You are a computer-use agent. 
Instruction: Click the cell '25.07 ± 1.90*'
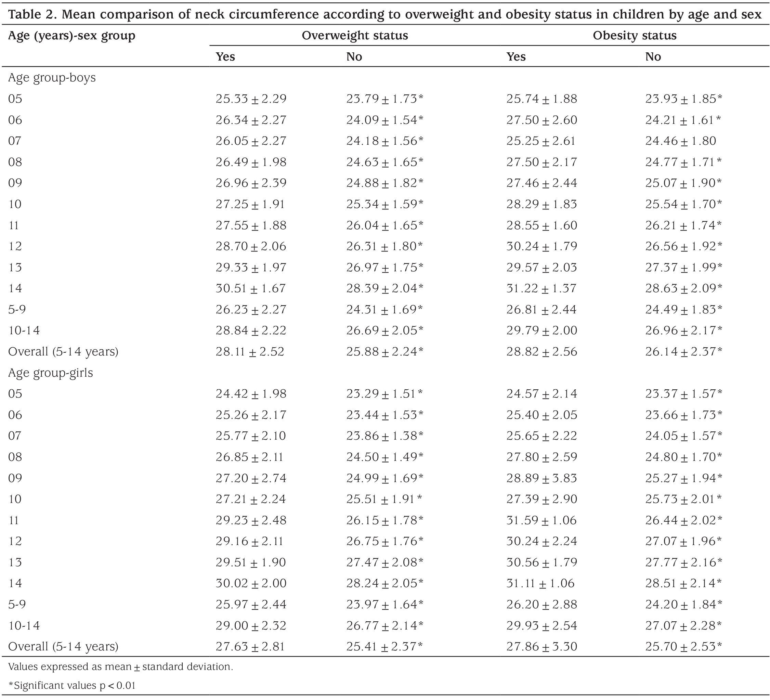point(684,183)
